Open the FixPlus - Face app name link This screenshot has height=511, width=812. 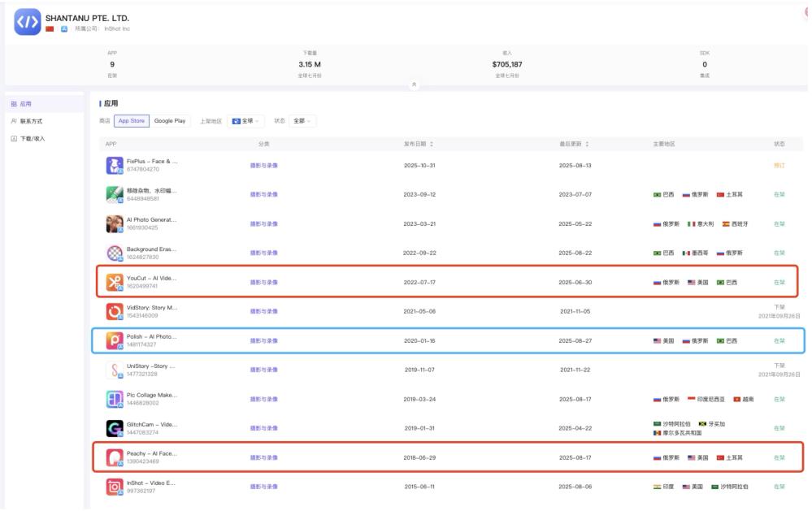[152, 162]
